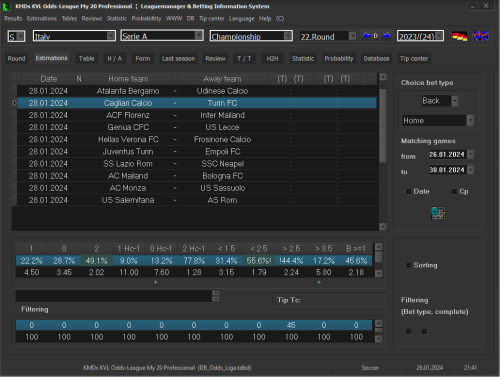Open the Help menu
Viewport: 500px width, 377px height.
pyautogui.click(x=265, y=19)
